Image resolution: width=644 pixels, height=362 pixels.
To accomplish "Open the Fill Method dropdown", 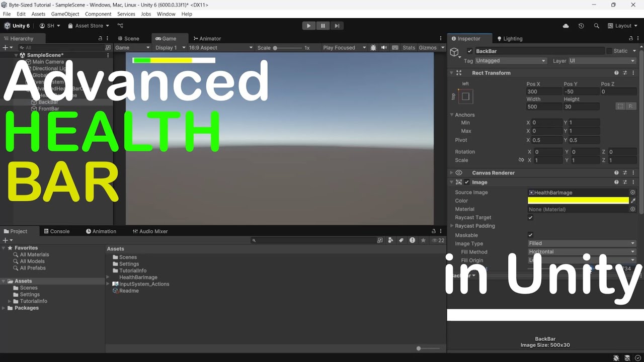I will click(x=582, y=252).
